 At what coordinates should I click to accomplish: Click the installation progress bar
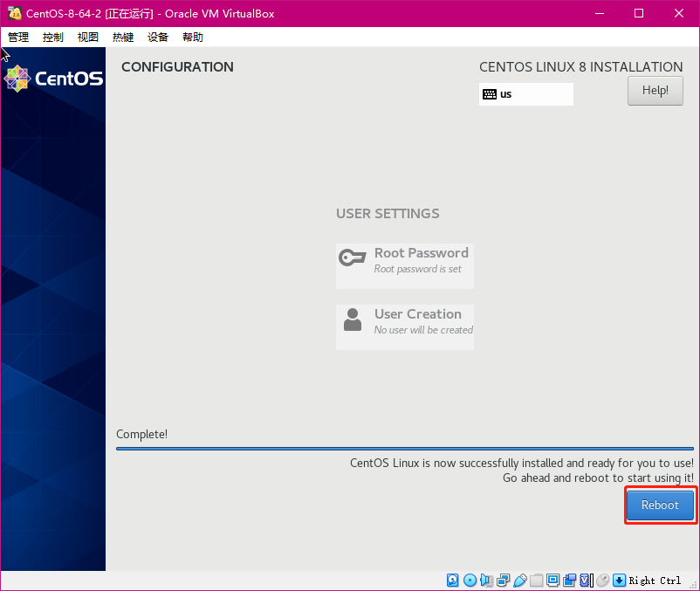click(x=404, y=449)
